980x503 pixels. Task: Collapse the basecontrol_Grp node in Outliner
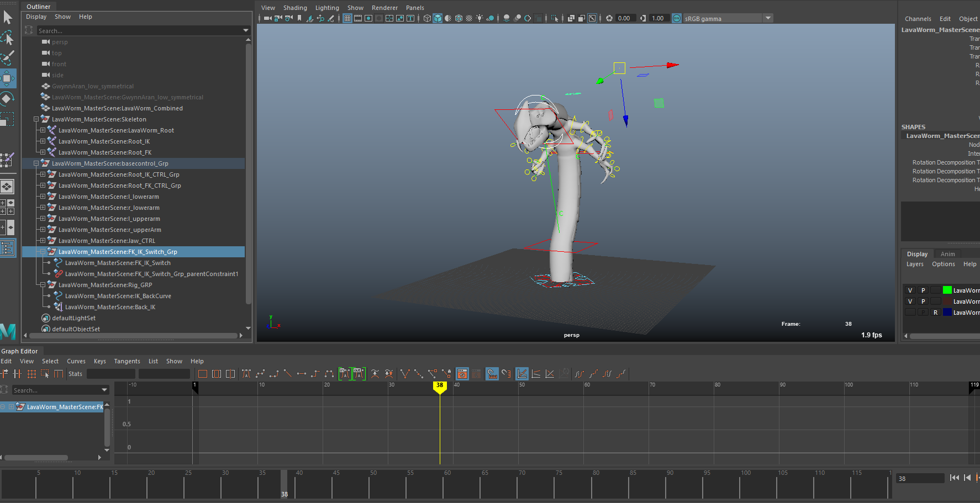tap(36, 163)
